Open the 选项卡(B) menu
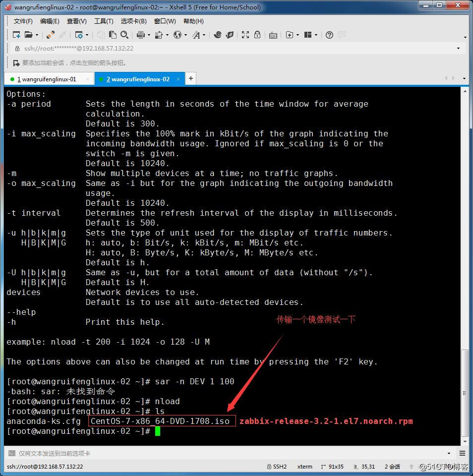This screenshot has width=473, height=476. (133, 21)
